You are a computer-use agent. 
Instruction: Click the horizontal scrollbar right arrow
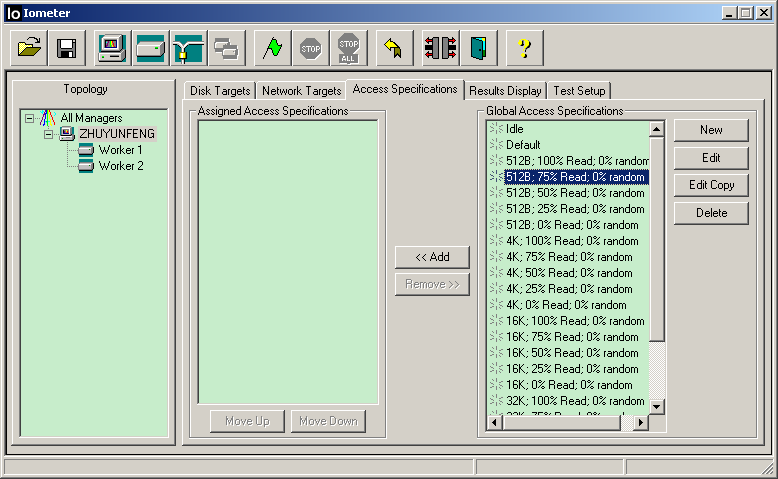click(x=641, y=422)
